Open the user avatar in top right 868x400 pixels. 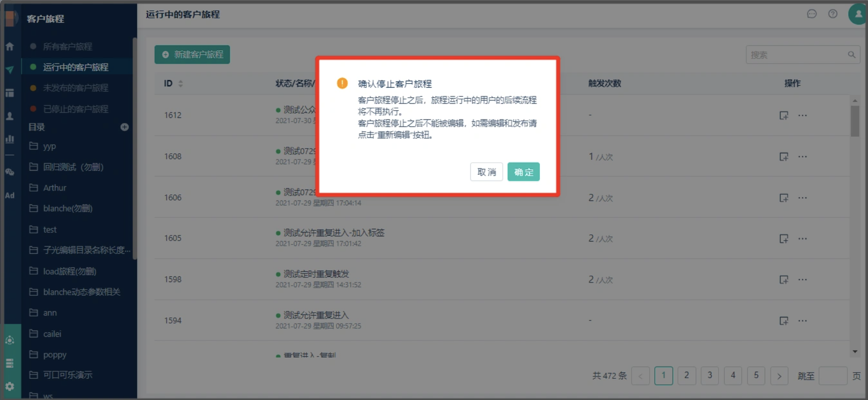[858, 14]
